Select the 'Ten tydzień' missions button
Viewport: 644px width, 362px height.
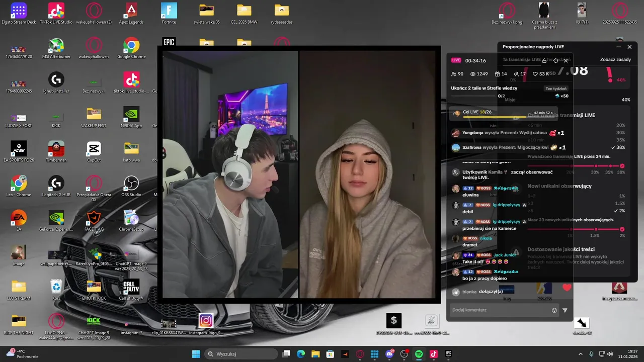click(x=556, y=88)
